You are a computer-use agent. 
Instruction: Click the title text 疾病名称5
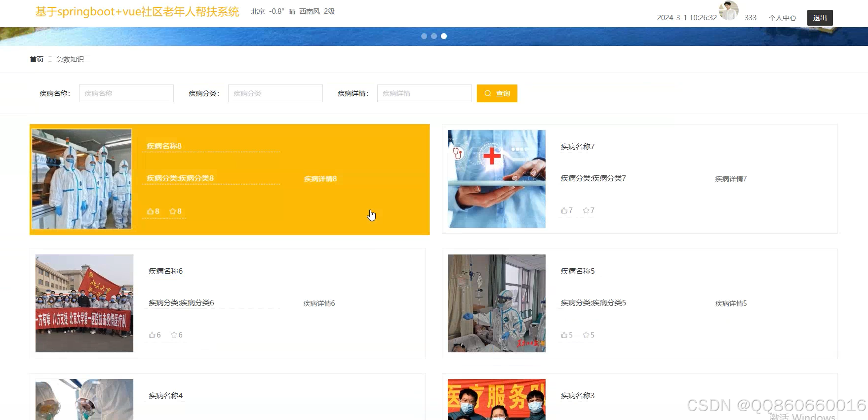578,271
